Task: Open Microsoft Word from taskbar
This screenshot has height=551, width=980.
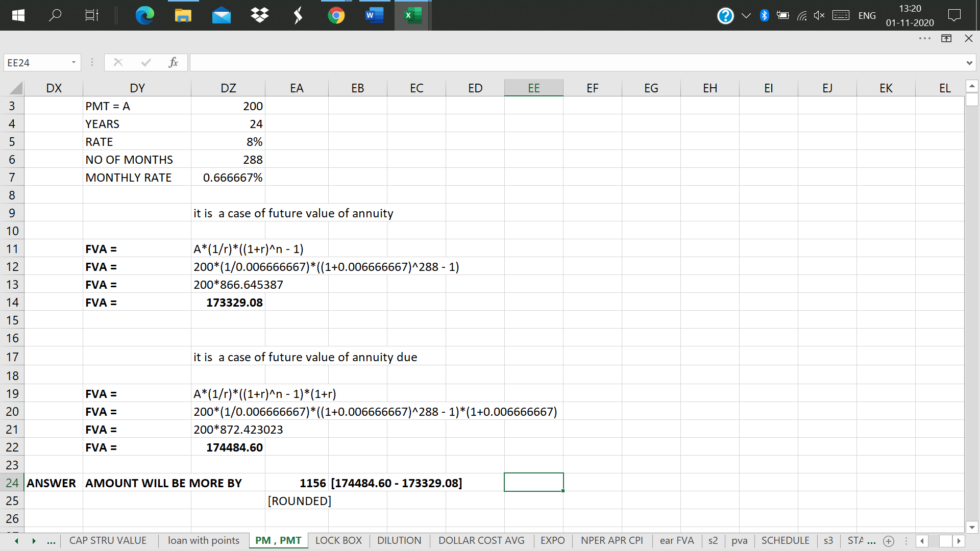Action: point(374,15)
